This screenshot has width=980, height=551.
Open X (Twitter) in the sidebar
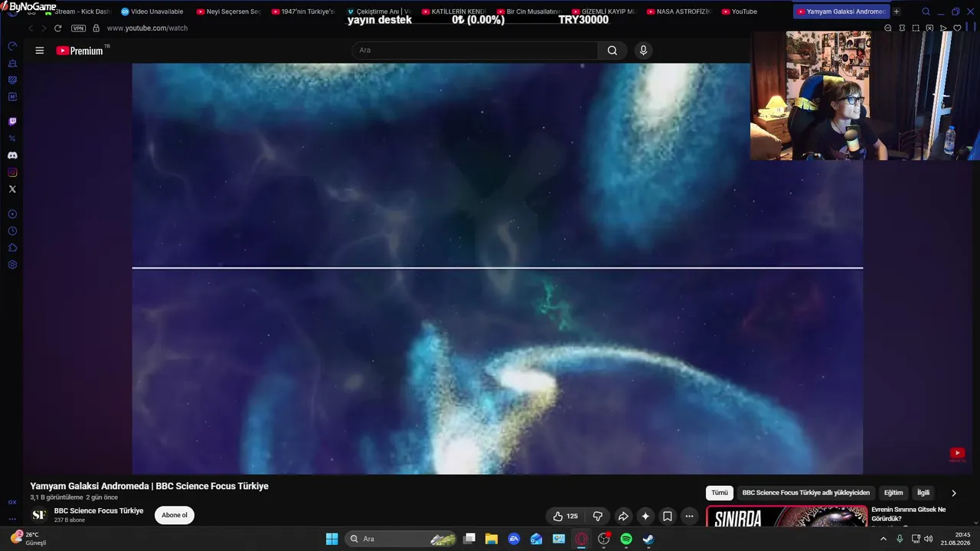point(12,189)
